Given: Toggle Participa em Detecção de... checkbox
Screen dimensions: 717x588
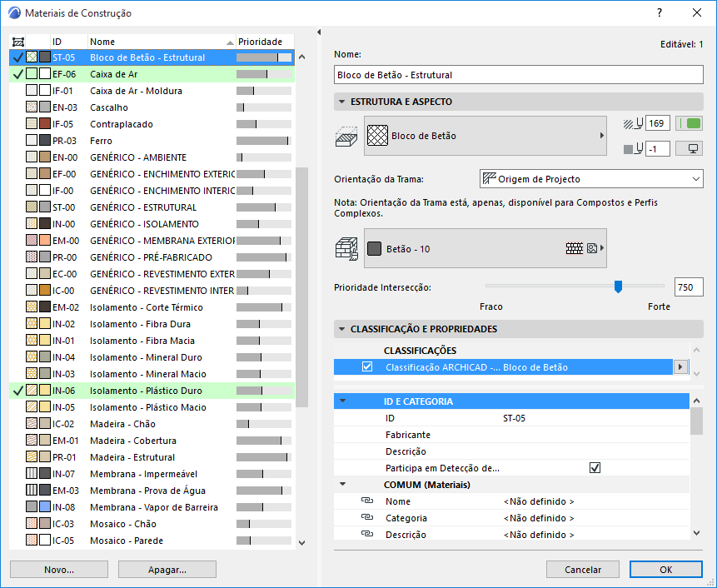Looking at the screenshot, I should pyautogui.click(x=595, y=468).
